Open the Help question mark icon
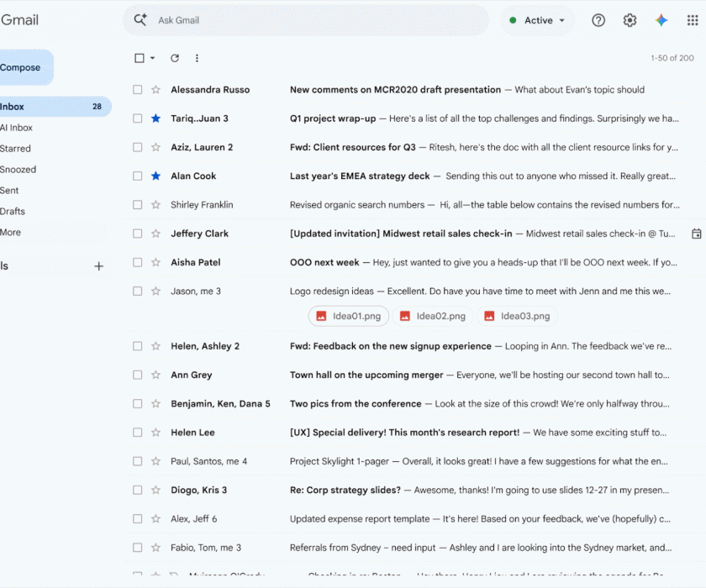The image size is (706, 588). [x=598, y=20]
